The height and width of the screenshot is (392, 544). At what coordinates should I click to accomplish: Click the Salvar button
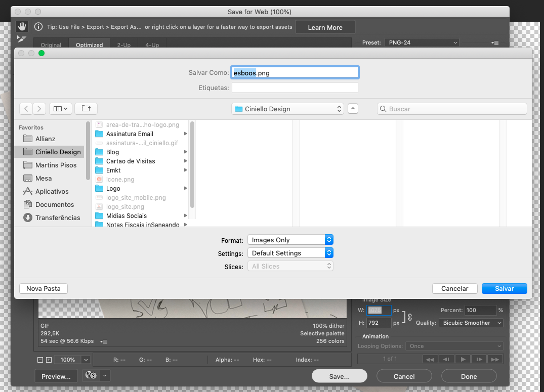click(504, 288)
